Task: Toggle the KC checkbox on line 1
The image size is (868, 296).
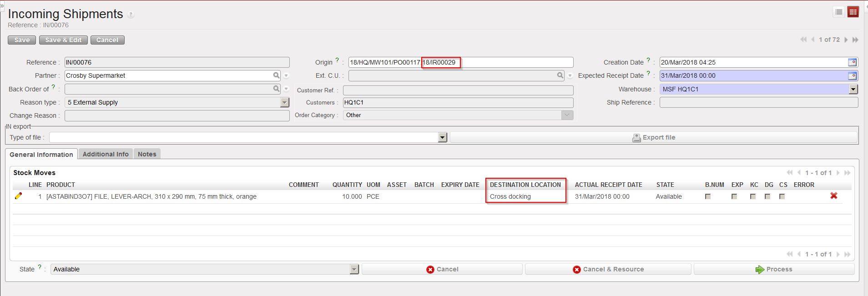Action: point(753,196)
